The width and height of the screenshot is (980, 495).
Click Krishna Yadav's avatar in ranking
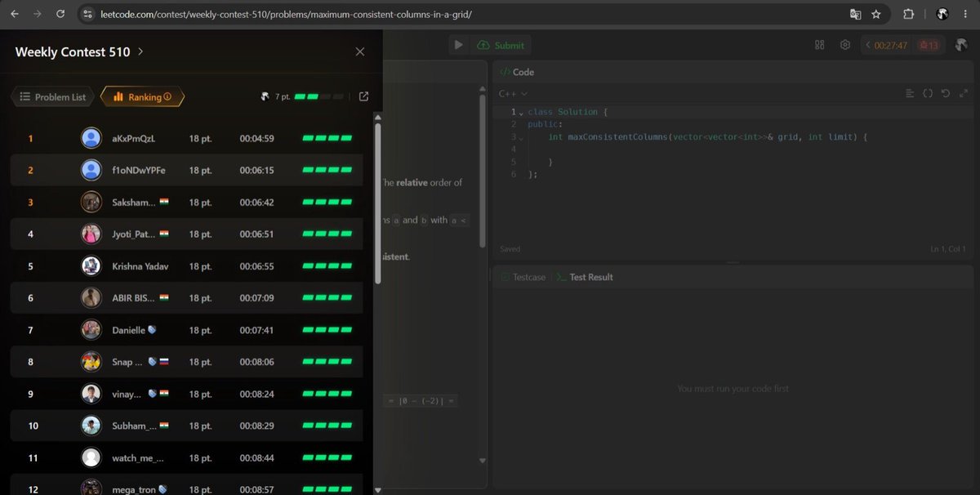pos(91,266)
